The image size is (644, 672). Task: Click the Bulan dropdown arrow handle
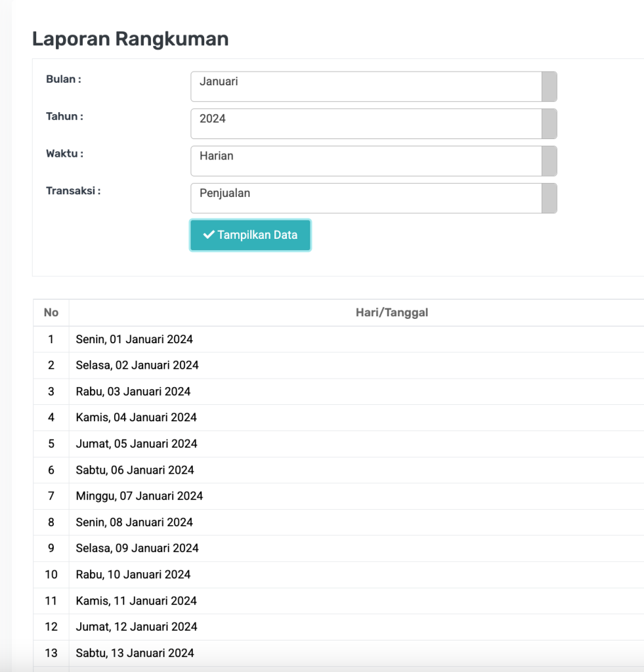tap(549, 87)
